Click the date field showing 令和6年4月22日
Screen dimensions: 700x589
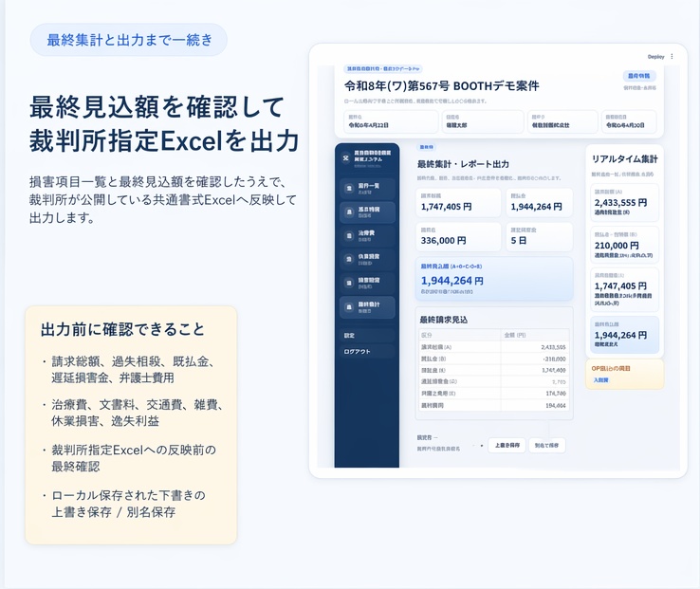click(x=391, y=121)
